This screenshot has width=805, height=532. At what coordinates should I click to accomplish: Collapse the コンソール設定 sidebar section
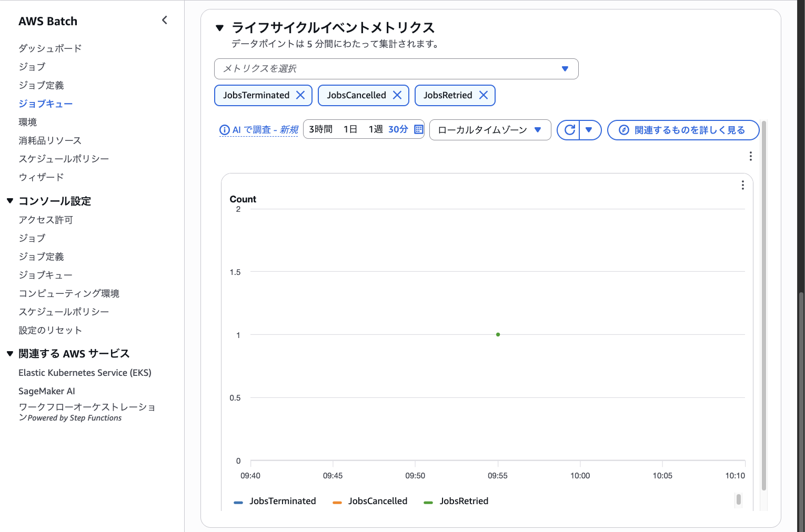[10, 201]
